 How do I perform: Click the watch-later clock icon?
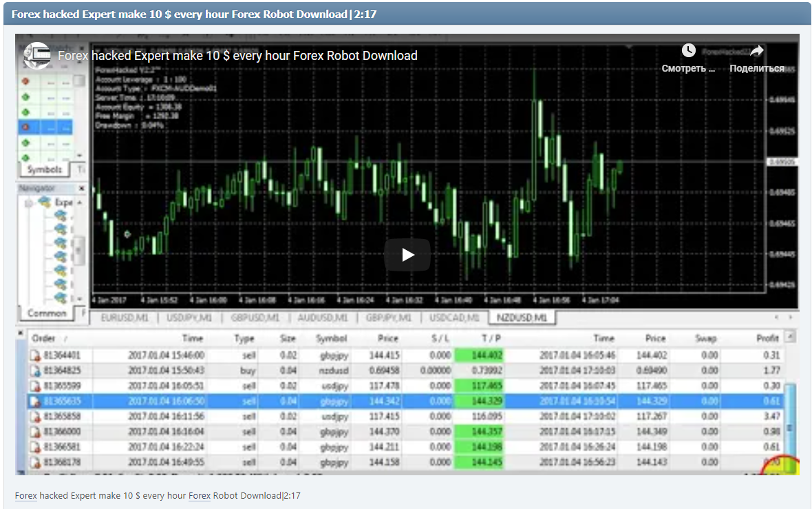click(x=688, y=50)
